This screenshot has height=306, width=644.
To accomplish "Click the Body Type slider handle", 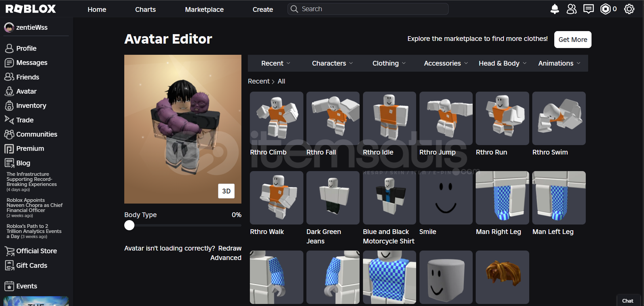I will point(129,225).
